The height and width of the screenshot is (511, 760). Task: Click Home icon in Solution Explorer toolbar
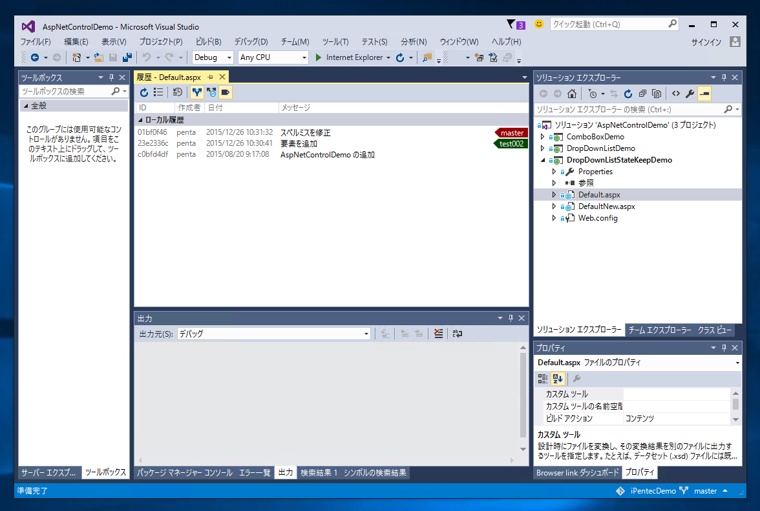click(572, 94)
